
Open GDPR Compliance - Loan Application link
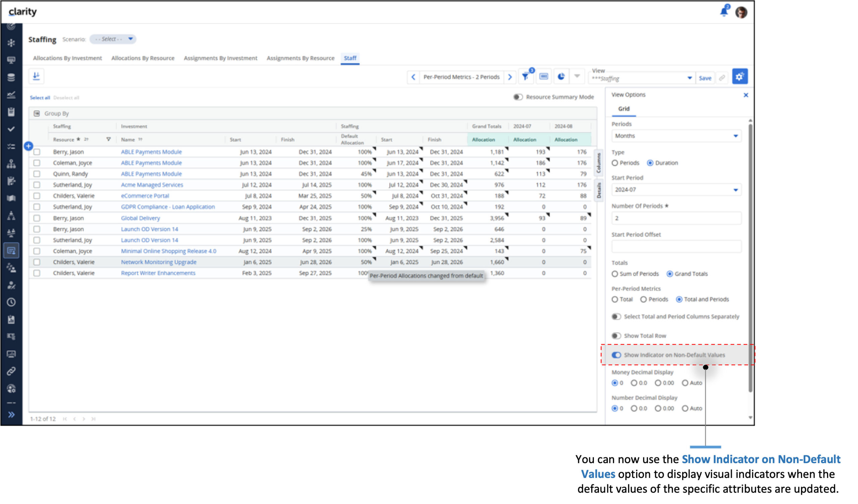168,207
